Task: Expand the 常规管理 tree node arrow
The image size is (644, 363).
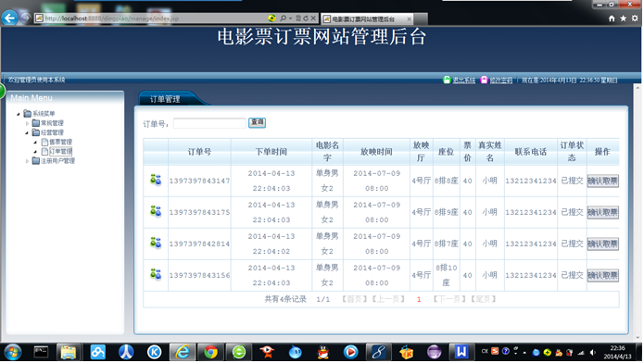Action: click(x=27, y=123)
